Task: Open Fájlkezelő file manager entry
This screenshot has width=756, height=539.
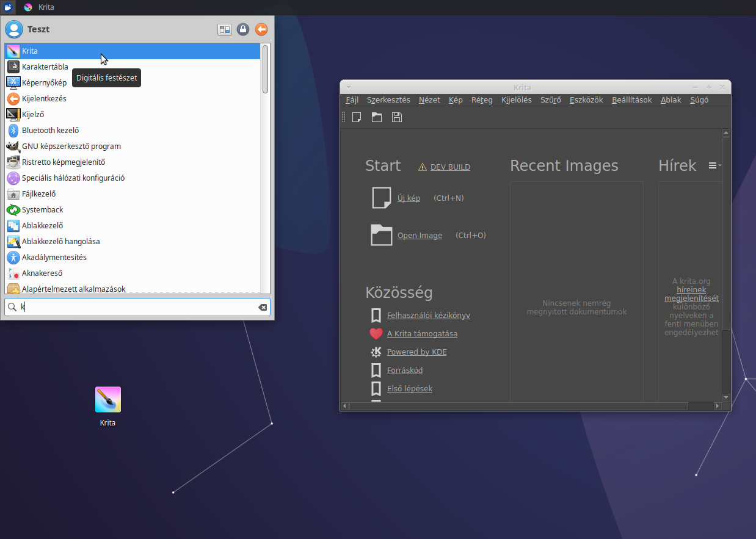Action: (133, 194)
